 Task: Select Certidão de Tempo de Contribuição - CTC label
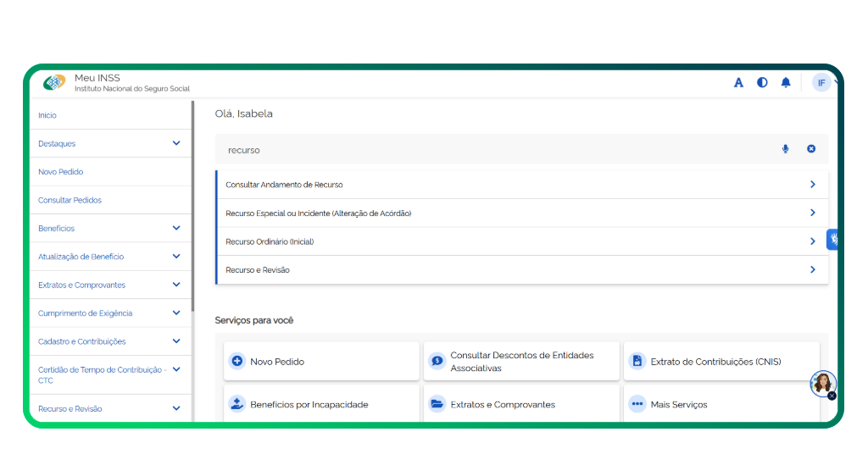pyautogui.click(x=102, y=374)
